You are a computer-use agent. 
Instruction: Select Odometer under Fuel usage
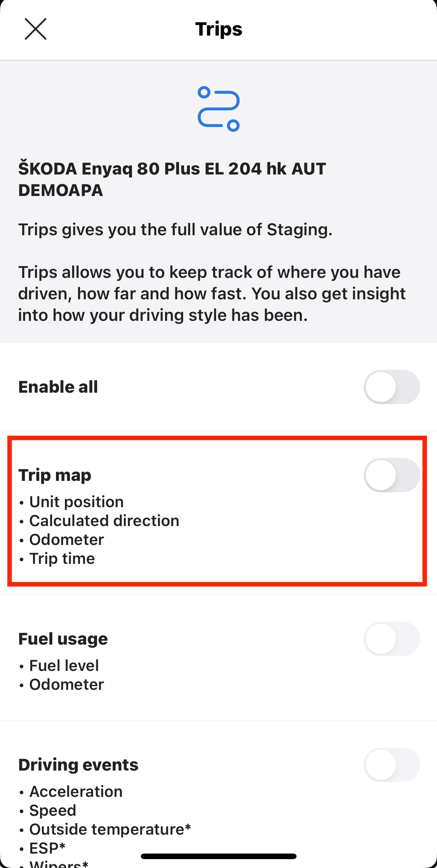coord(67,685)
